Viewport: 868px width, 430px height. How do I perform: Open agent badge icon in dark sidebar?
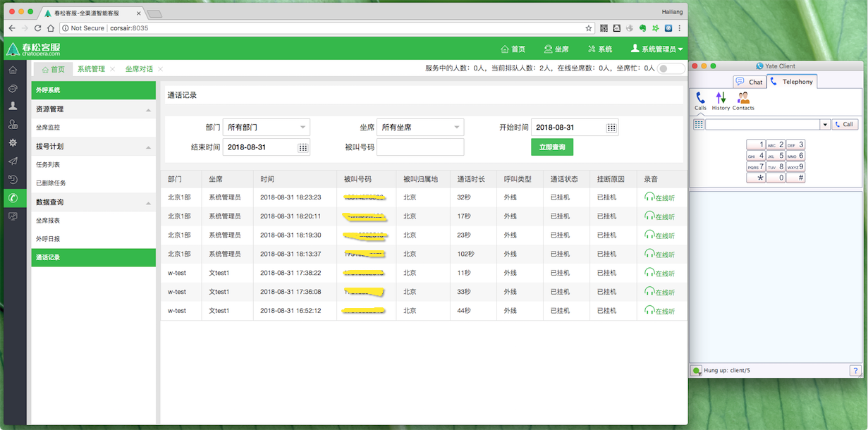click(x=13, y=125)
